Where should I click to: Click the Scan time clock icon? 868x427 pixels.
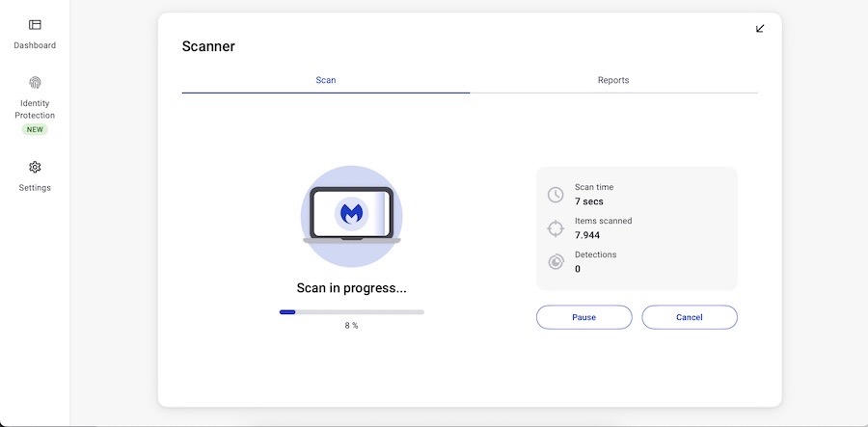pos(556,195)
